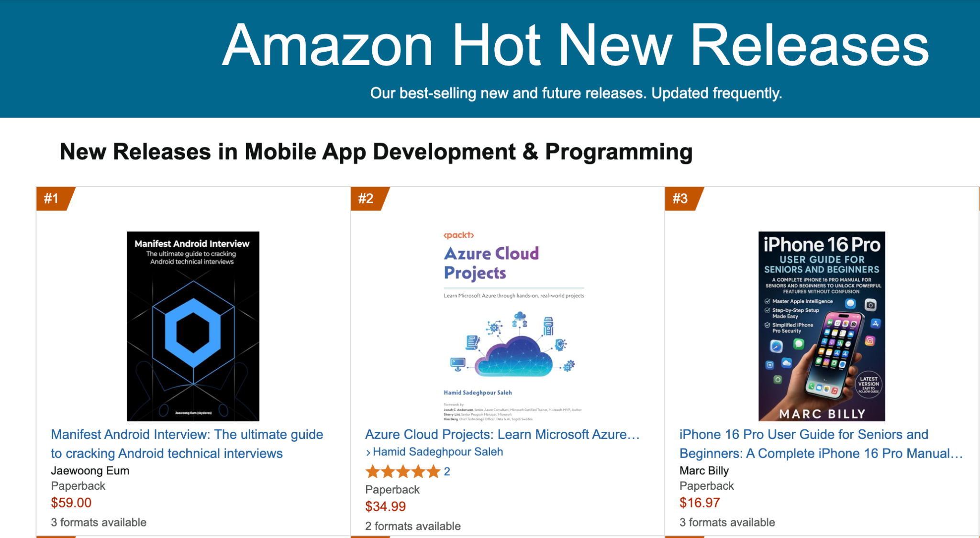This screenshot has width=980, height=538.
Task: Click the author name Jaewoong Eum
Action: pos(90,471)
